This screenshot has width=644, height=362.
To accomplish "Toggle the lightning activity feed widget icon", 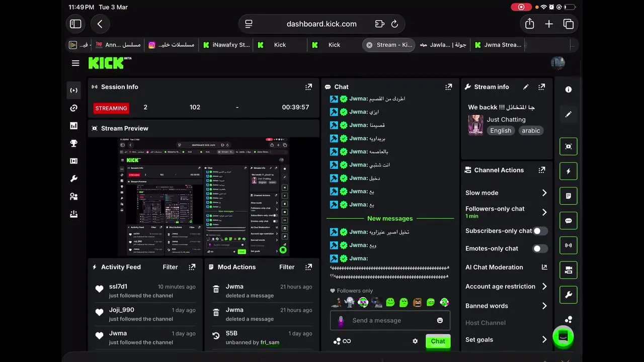I will (x=569, y=171).
